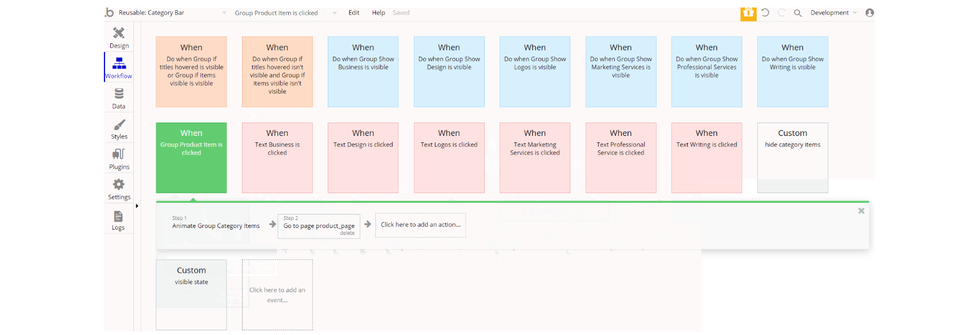Viewport: 980px width, 335px height.
Task: Open the Logs tab
Action: click(x=119, y=220)
